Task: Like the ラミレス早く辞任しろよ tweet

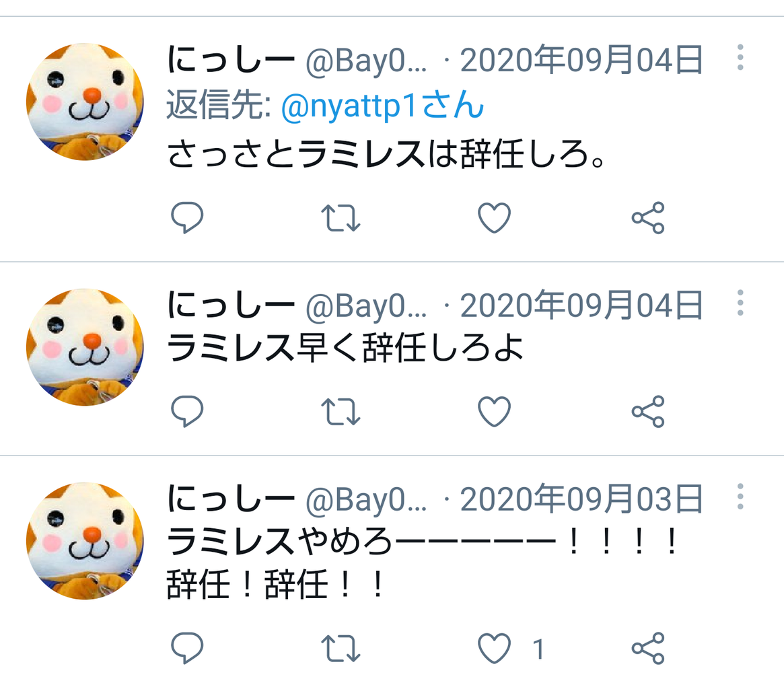Action: pyautogui.click(x=495, y=411)
